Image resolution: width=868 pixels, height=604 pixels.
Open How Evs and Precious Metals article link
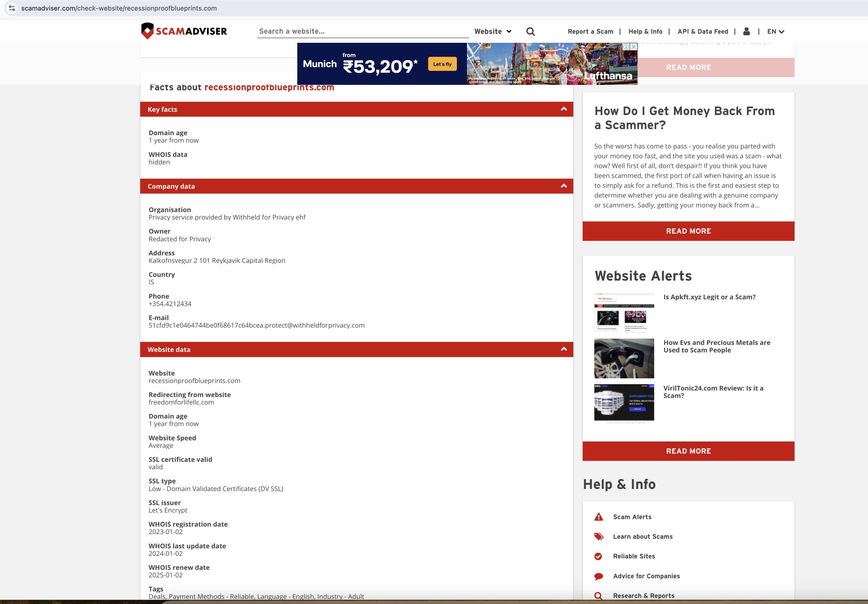point(716,346)
